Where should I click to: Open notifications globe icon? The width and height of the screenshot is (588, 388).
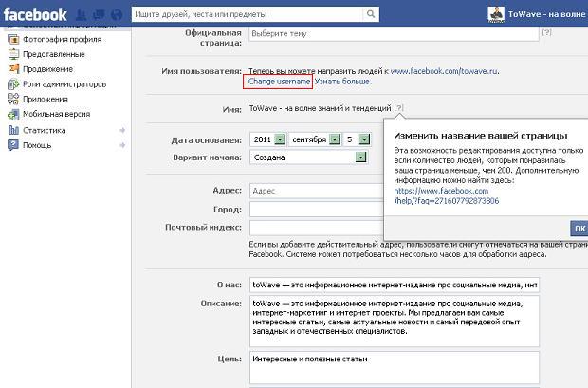tap(117, 14)
